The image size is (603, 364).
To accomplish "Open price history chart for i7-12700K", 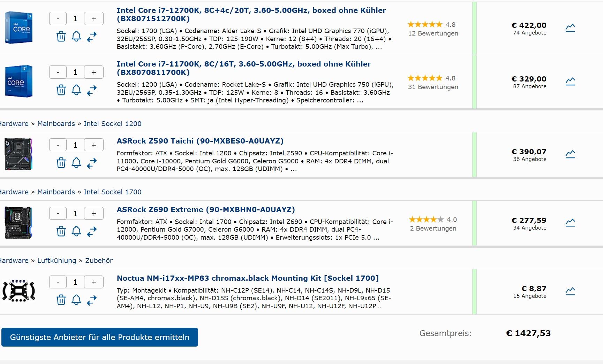I will point(570,28).
